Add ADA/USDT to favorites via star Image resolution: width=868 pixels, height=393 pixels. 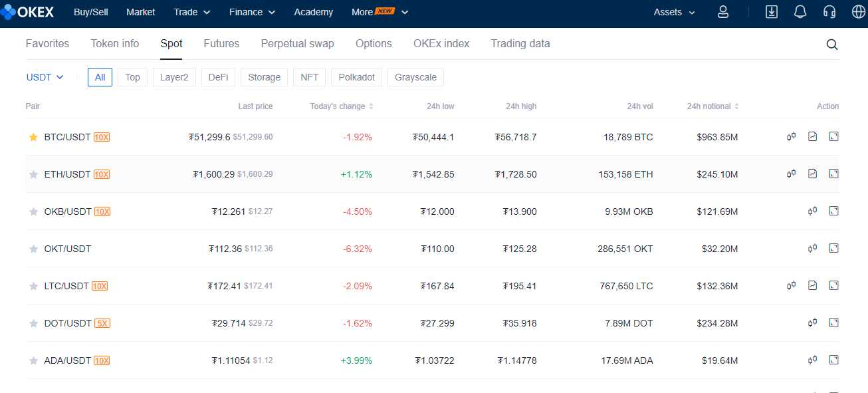[33, 360]
